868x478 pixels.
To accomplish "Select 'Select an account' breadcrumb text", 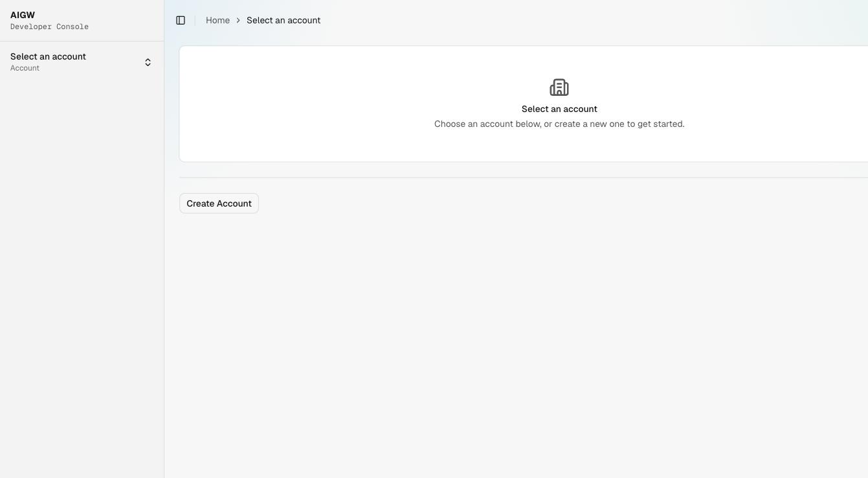I will coord(284,20).
